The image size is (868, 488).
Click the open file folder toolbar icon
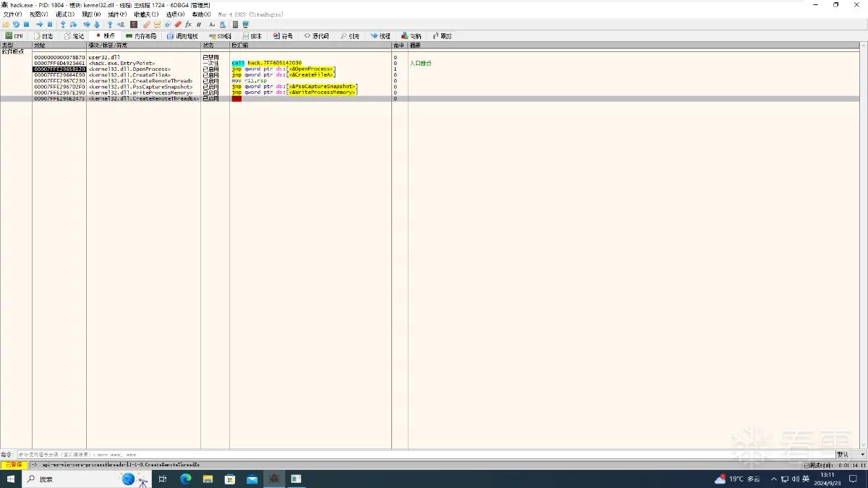[x=6, y=24]
